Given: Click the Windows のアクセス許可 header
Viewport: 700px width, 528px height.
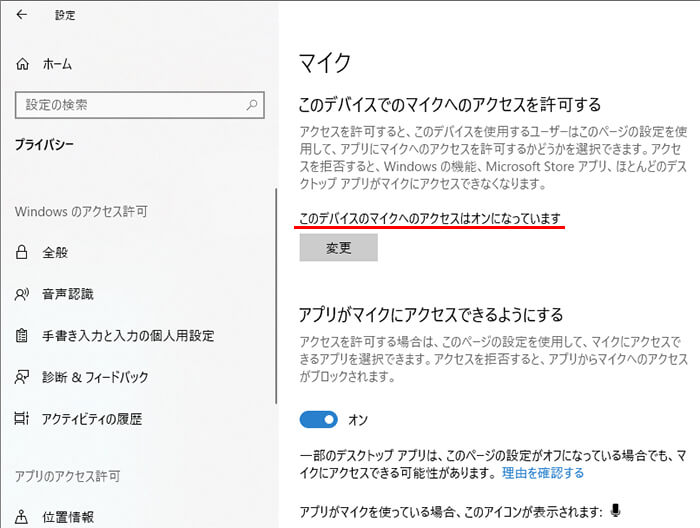Looking at the screenshot, I should (81, 211).
